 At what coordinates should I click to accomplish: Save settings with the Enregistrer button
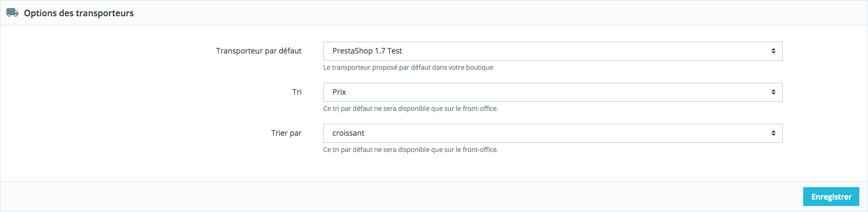pyautogui.click(x=831, y=197)
